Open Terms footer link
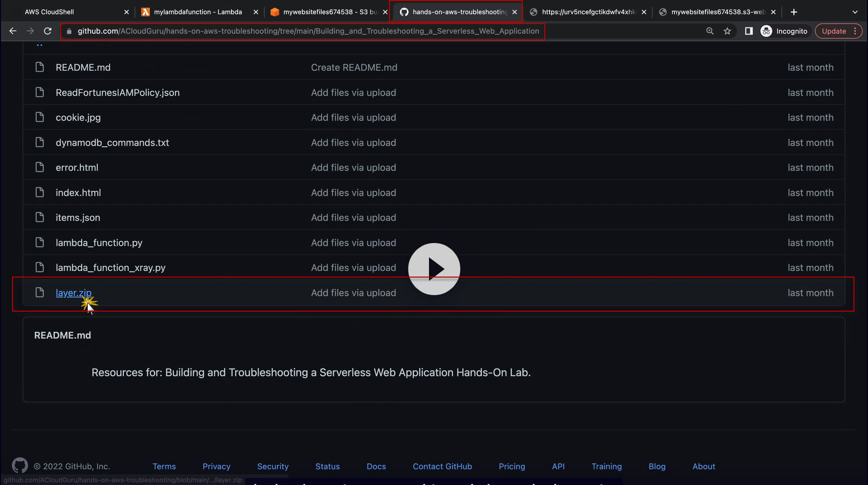Viewport: 868px width, 485px height. 164,466
